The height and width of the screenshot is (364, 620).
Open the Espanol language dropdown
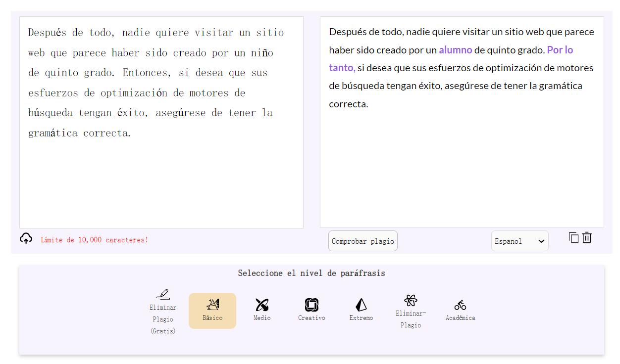[519, 241]
